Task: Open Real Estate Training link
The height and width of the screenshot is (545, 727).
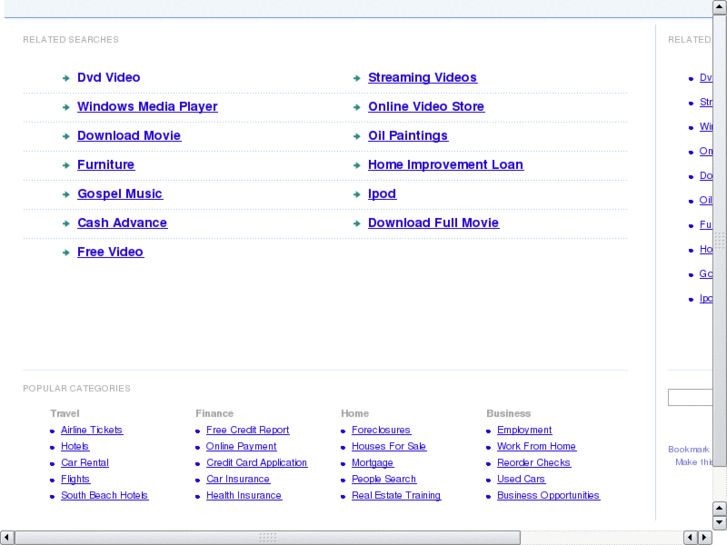Action: click(x=396, y=495)
